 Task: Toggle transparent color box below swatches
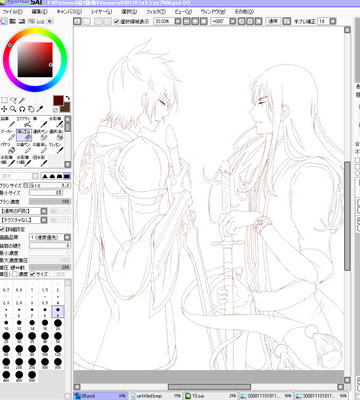(x=56, y=110)
